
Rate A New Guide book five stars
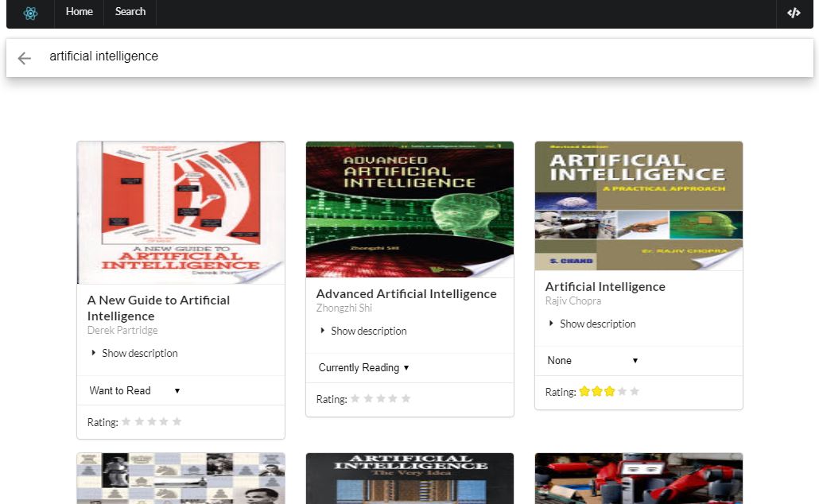tap(177, 421)
